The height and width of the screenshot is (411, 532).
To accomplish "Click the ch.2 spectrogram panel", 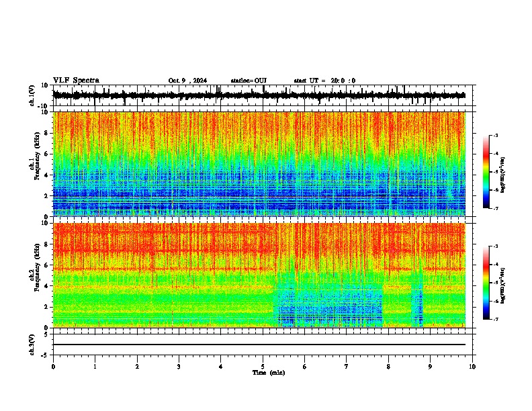I will tap(259, 275).
